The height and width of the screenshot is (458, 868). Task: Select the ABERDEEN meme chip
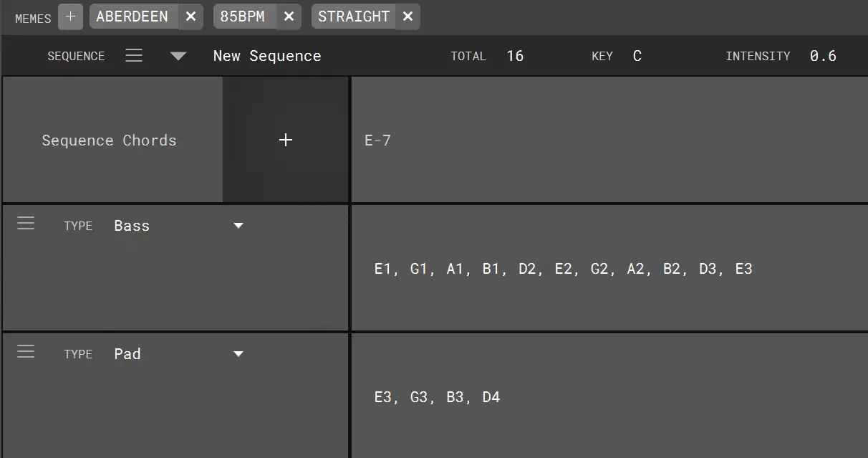[132, 16]
